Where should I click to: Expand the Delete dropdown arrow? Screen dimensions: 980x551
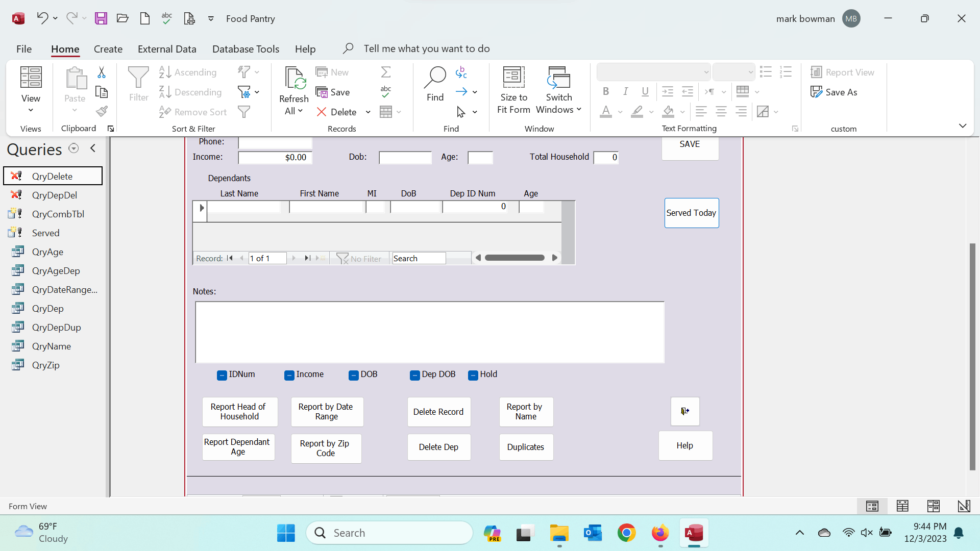(368, 112)
